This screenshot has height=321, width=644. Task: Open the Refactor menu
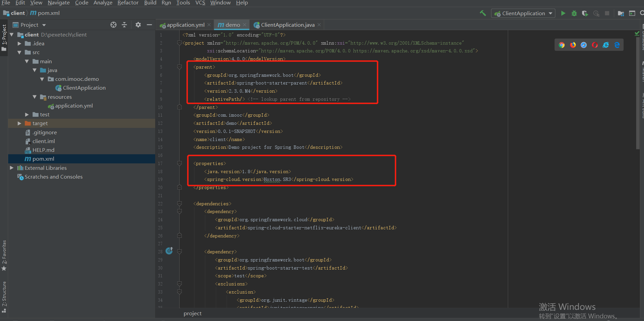[x=128, y=3]
